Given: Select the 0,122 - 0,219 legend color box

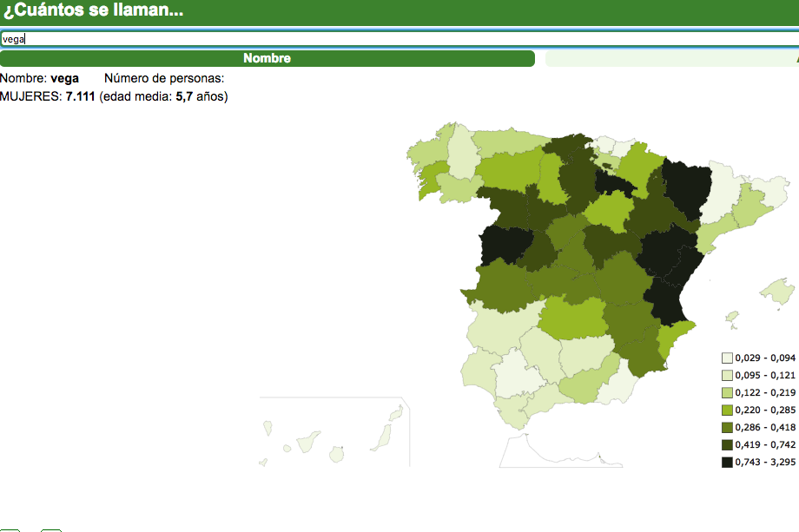Looking at the screenshot, I should tap(727, 392).
